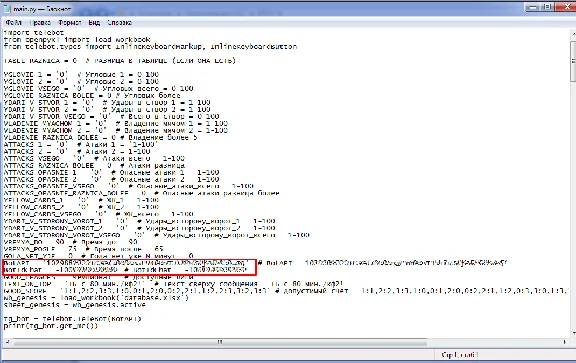Click the line and column status indicator

point(460,355)
